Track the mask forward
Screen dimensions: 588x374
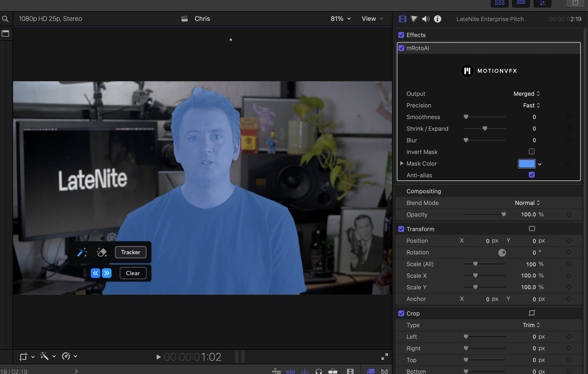pyautogui.click(x=107, y=273)
